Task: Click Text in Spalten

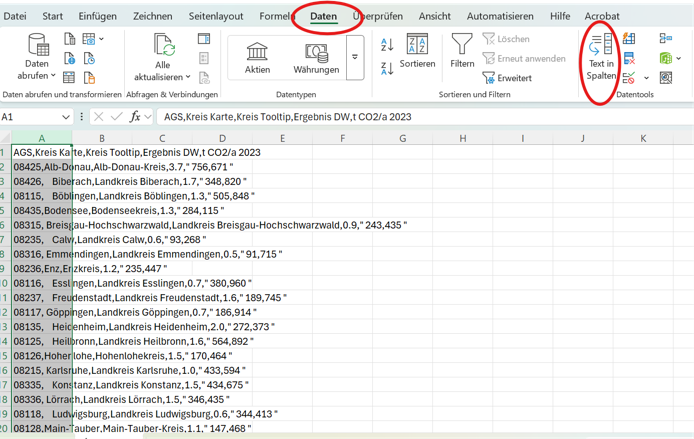Action: [x=601, y=58]
